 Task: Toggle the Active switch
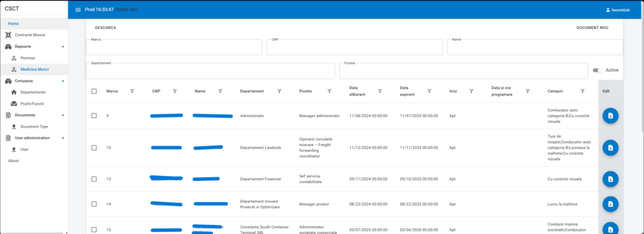tap(598, 70)
